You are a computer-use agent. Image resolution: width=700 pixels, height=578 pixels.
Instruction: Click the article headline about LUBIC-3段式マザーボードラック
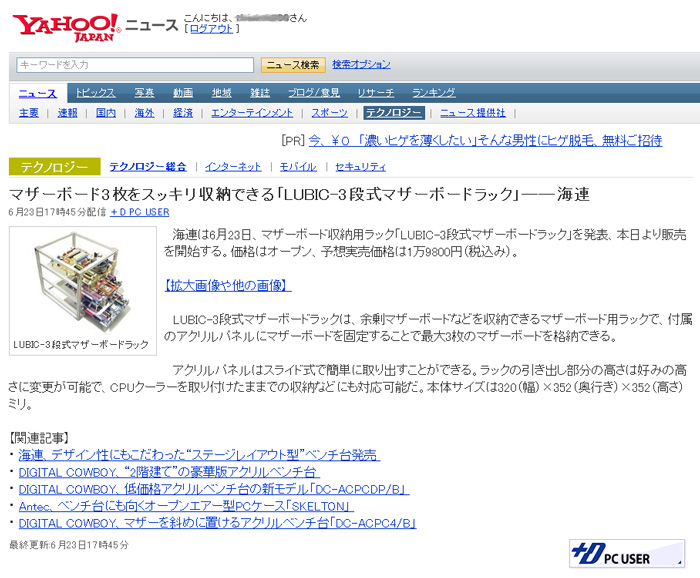click(x=299, y=195)
